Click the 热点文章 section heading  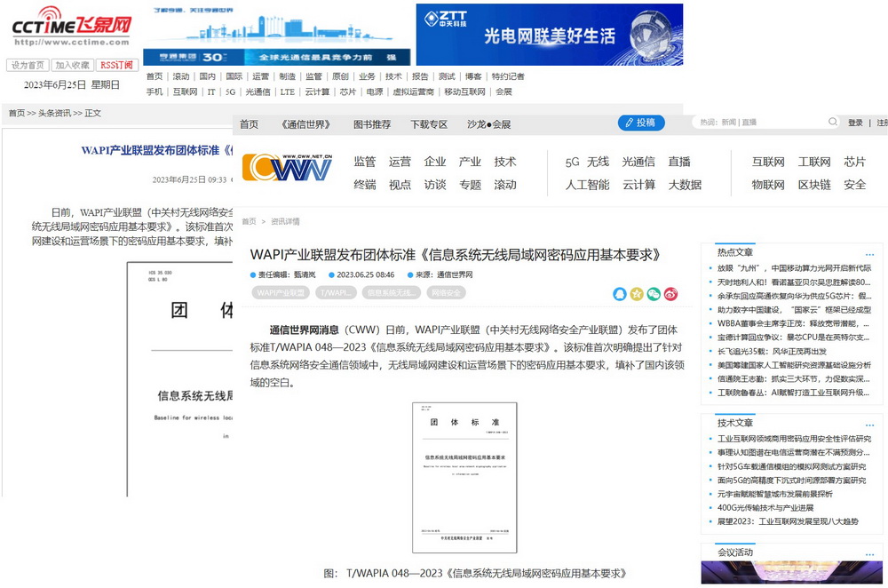(x=735, y=252)
